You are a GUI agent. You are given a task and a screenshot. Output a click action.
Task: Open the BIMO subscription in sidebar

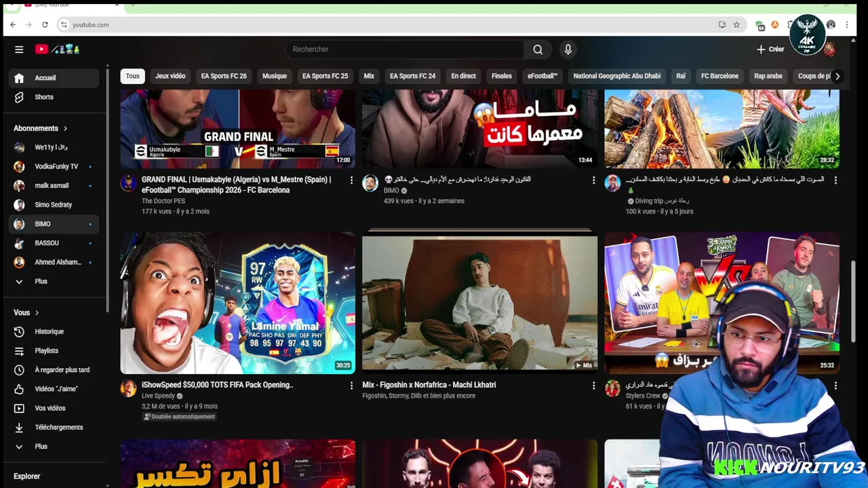(54, 224)
